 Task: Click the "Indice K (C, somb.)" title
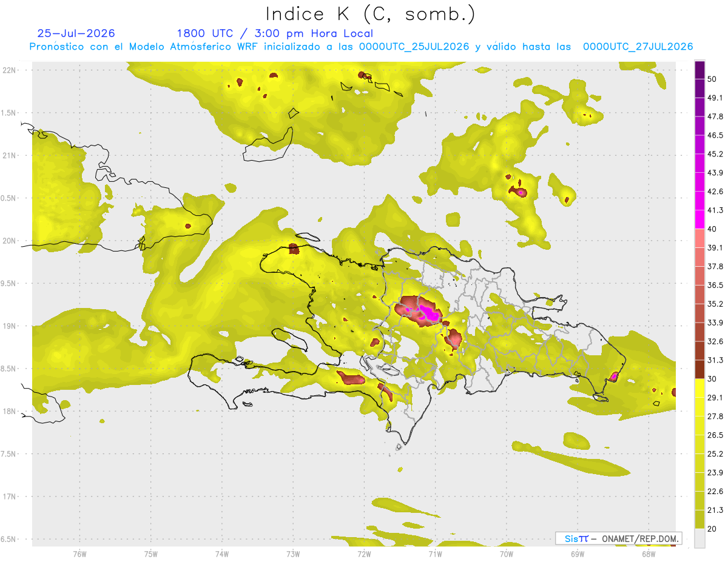[371, 14]
